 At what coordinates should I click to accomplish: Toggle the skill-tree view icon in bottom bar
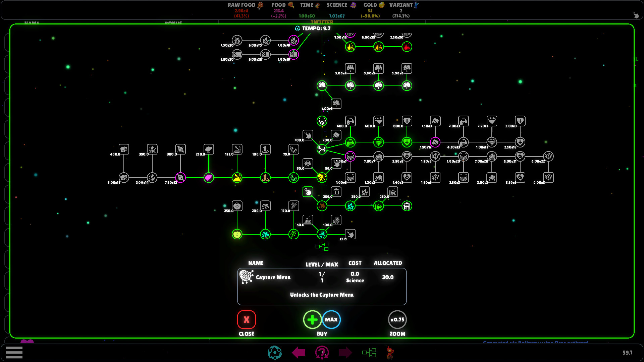(370, 352)
